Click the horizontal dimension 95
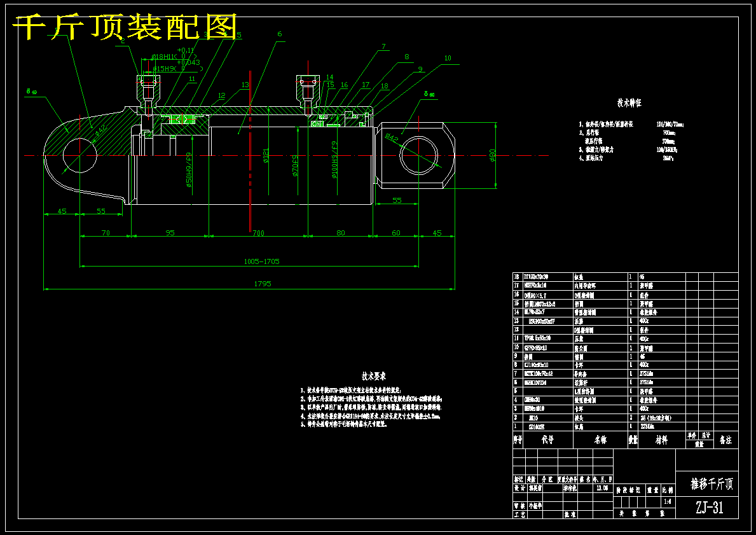Screen dimensions: 756x535 coord(170,233)
